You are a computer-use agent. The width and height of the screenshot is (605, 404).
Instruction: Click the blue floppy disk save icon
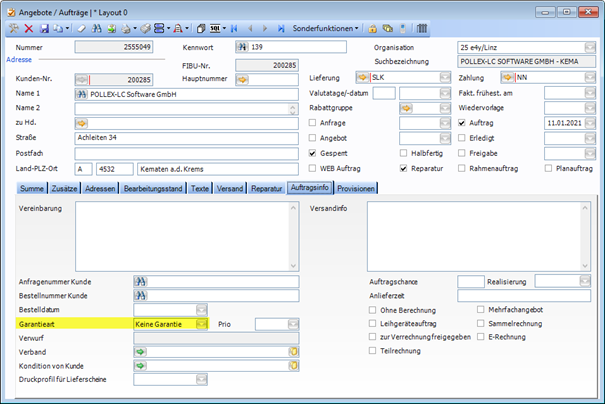[x=45, y=28]
